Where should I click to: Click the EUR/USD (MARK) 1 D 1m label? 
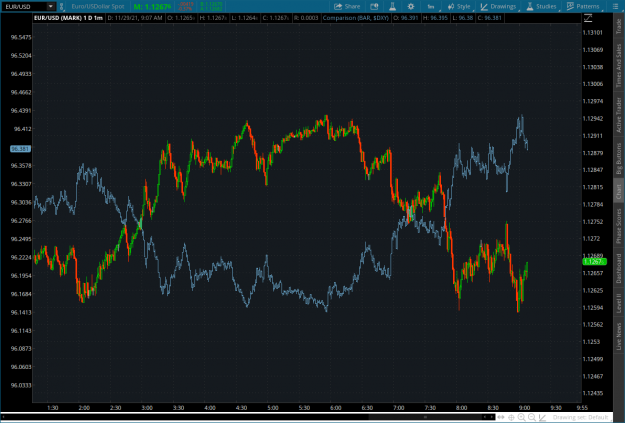point(68,18)
